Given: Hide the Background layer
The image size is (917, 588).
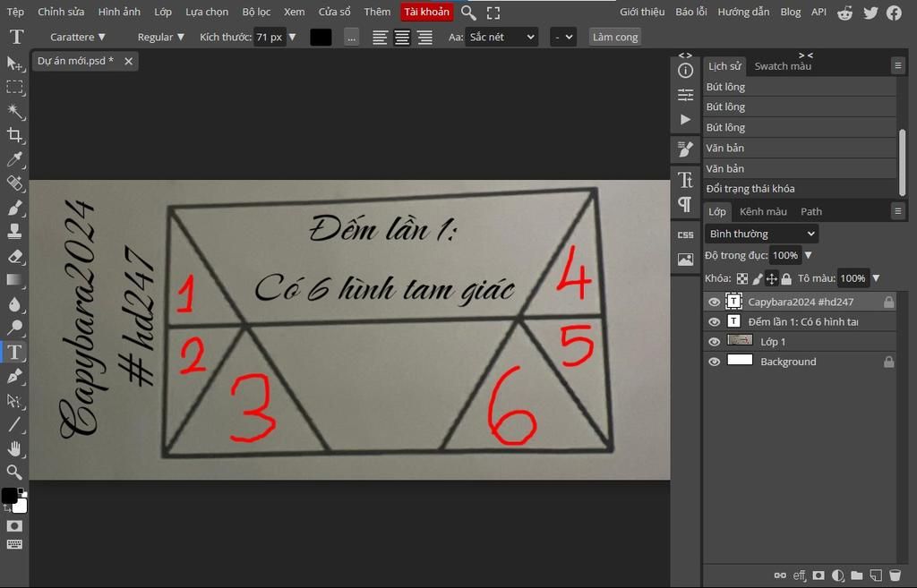Looking at the screenshot, I should point(714,362).
